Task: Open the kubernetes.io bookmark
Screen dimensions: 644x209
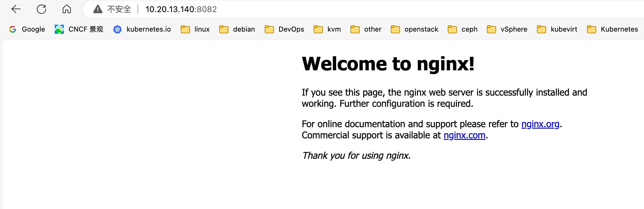Action: click(x=142, y=29)
